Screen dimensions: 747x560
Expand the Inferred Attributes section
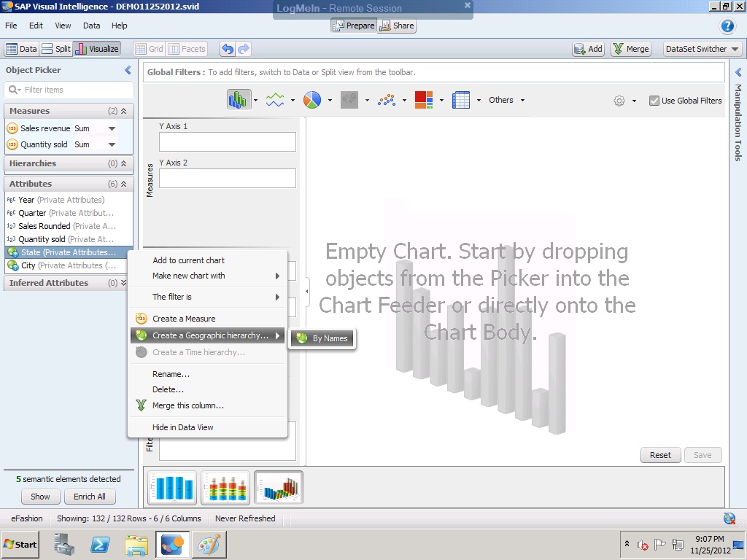pos(123,283)
